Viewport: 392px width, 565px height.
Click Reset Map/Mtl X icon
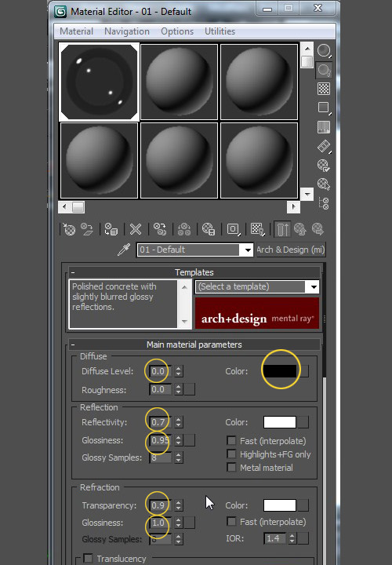[136, 229]
